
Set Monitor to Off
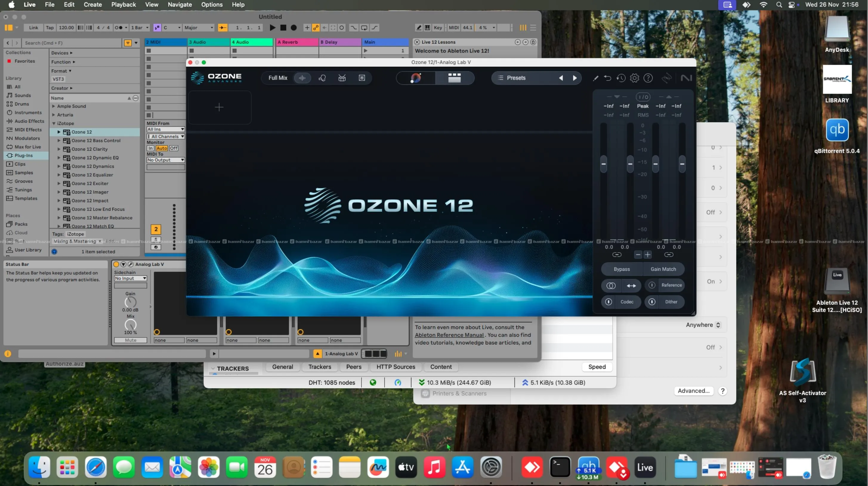pos(174,148)
